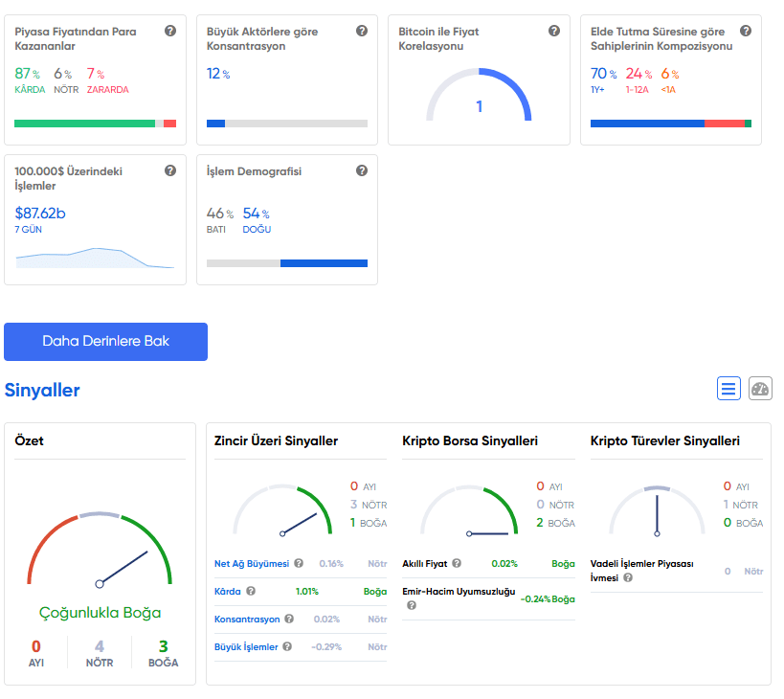The width and height of the screenshot is (784, 699).
Task: Show help for Elde Tutma Süresine göre Kompozisyon
Action: coord(746,31)
